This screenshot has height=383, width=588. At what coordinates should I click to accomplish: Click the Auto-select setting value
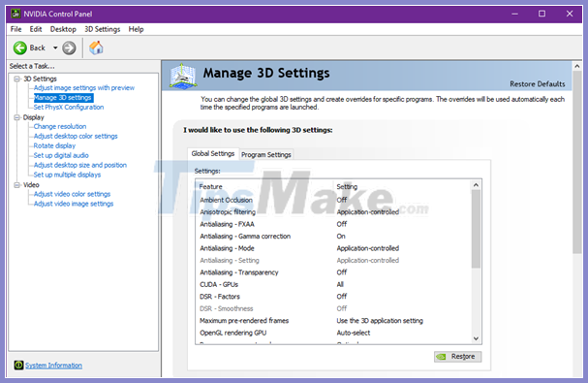point(354,333)
